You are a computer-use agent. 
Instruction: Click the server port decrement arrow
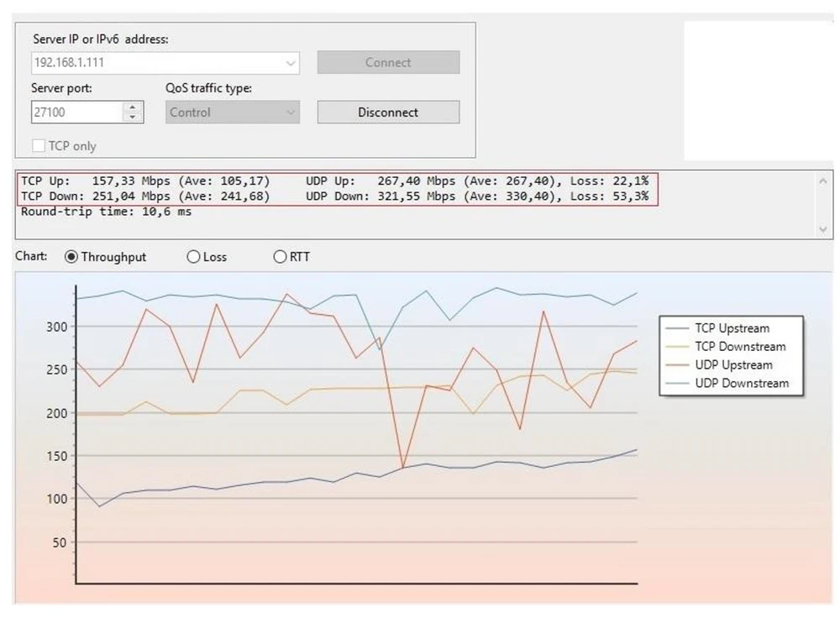pos(133,117)
